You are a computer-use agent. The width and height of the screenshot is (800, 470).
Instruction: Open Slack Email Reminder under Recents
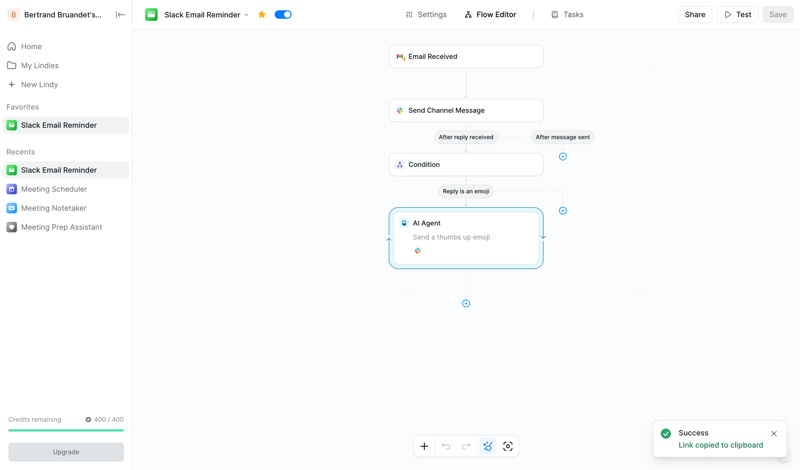coord(65,170)
